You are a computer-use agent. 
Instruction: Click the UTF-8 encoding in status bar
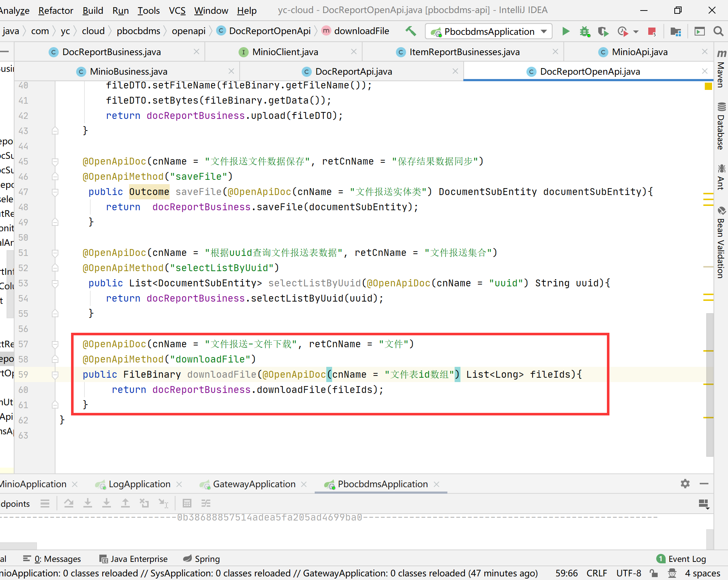tap(629, 573)
